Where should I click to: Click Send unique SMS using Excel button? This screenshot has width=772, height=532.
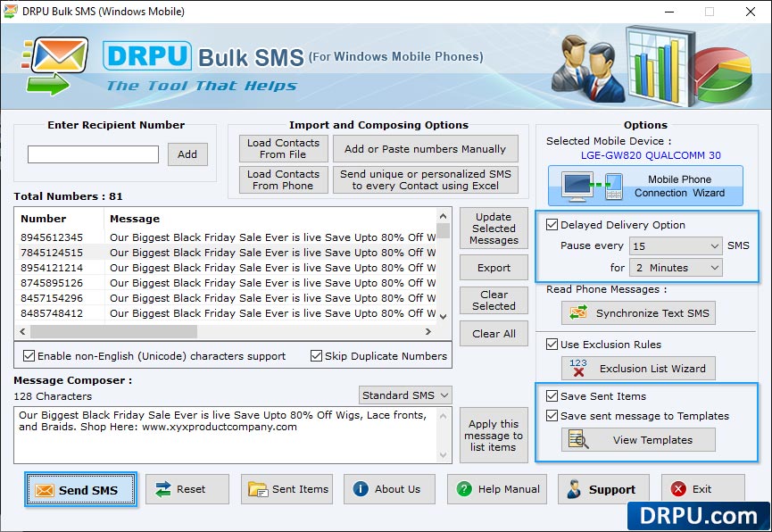point(426,179)
